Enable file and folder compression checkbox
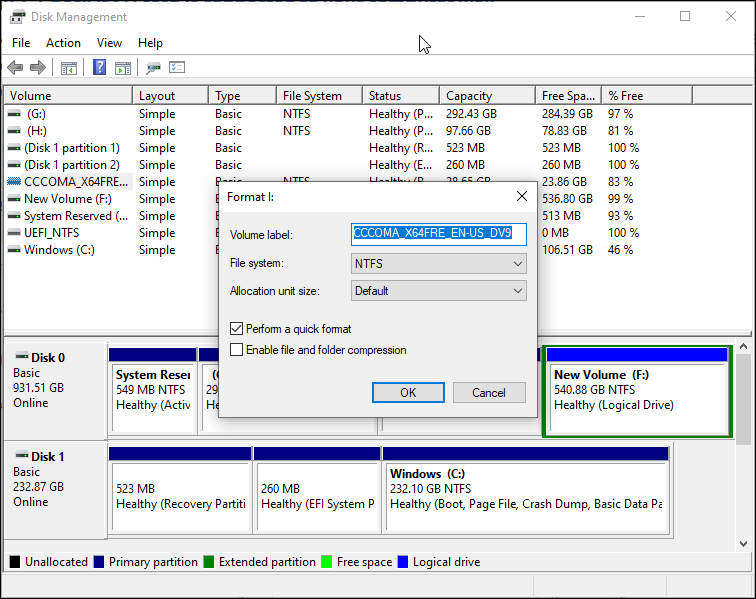The image size is (756, 599). click(237, 350)
